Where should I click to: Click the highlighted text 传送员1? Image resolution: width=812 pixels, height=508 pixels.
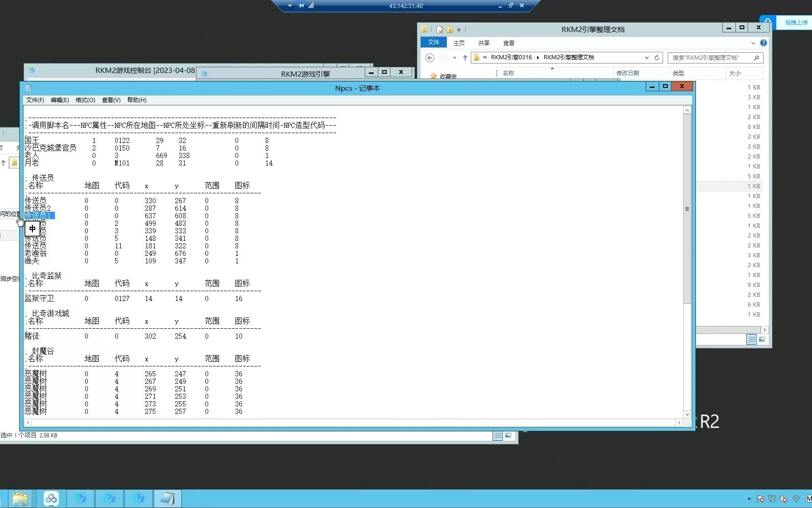[39, 215]
